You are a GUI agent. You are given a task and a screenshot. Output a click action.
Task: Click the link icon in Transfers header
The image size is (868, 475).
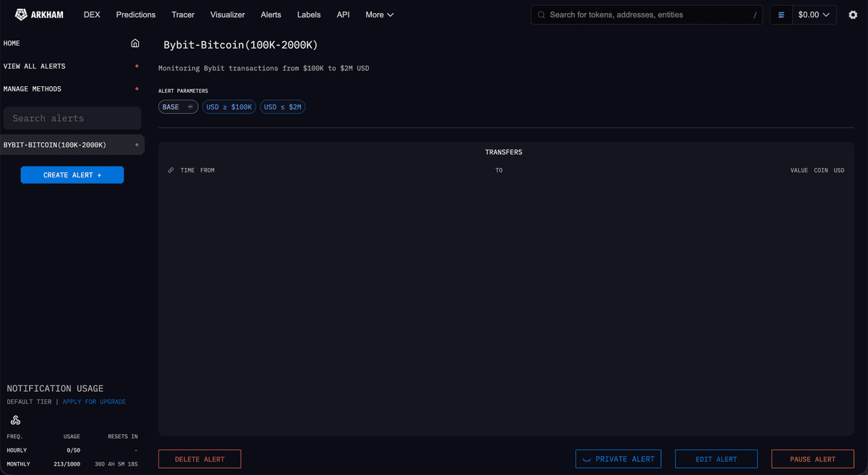(x=171, y=170)
